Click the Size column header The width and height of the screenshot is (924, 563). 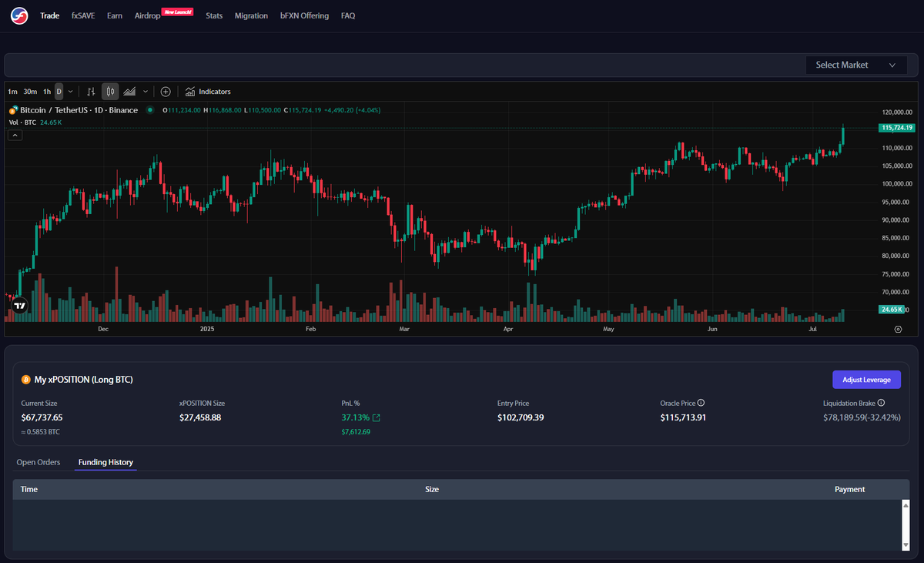point(432,489)
